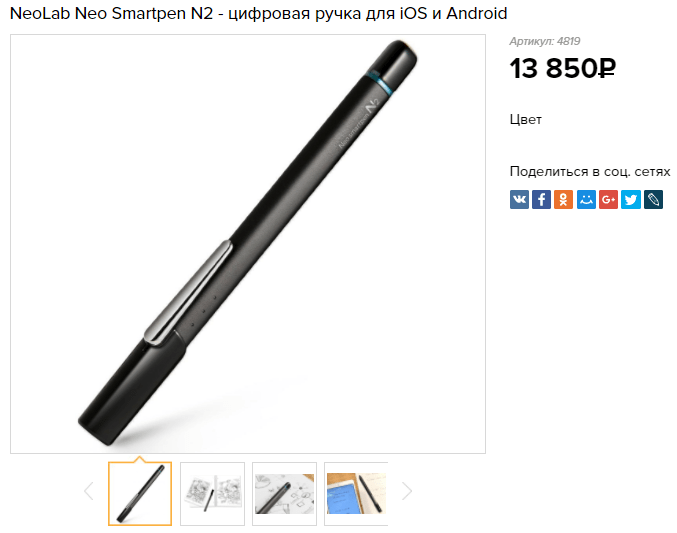Share on Facebook icon
The width and height of the screenshot is (677, 533).
pos(541,200)
